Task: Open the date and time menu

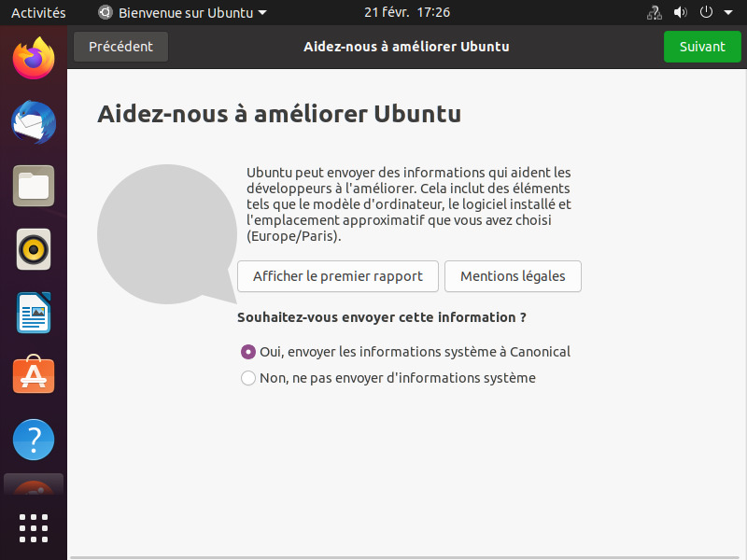Action: tap(407, 13)
